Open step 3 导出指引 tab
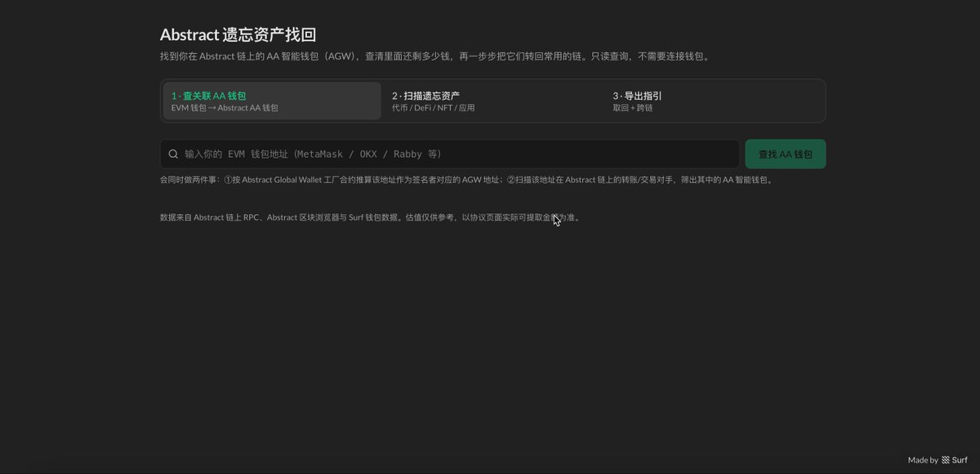This screenshot has width=980, height=474. coord(714,101)
